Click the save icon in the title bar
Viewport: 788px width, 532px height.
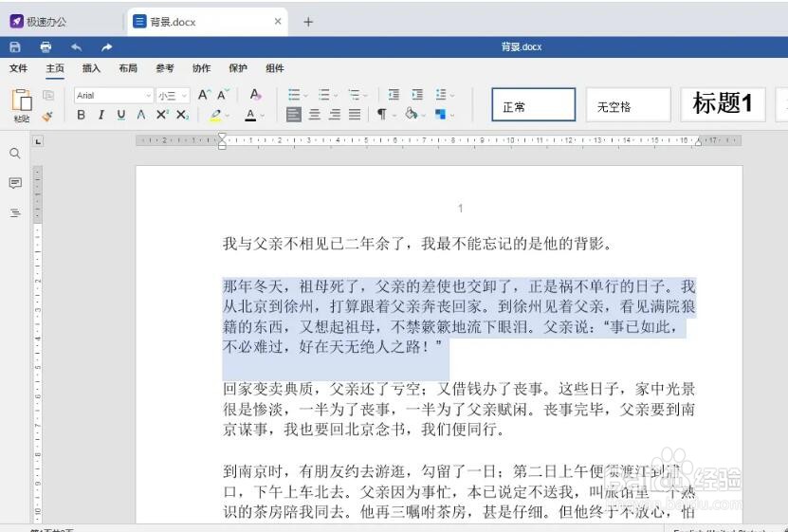tap(15, 47)
